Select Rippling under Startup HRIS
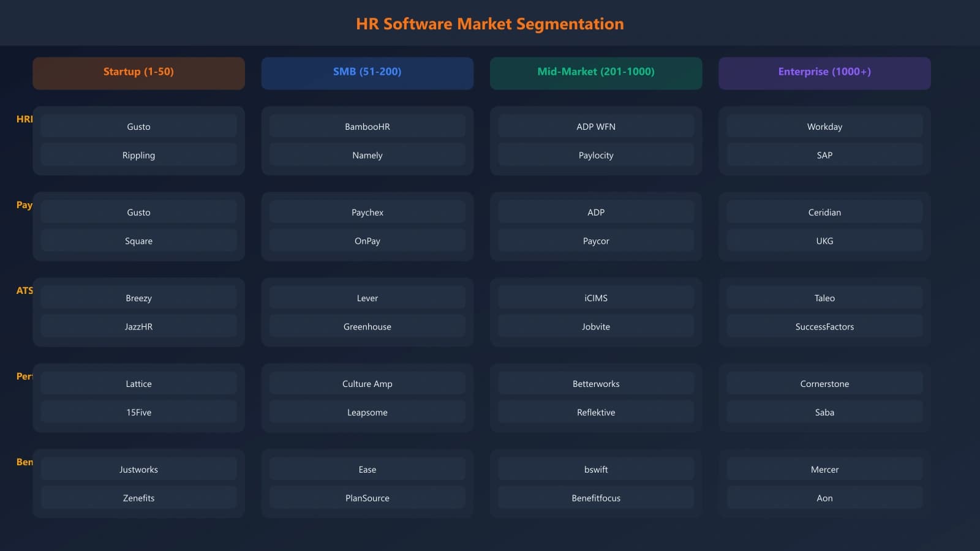Image resolution: width=980 pixels, height=551 pixels. tap(138, 155)
